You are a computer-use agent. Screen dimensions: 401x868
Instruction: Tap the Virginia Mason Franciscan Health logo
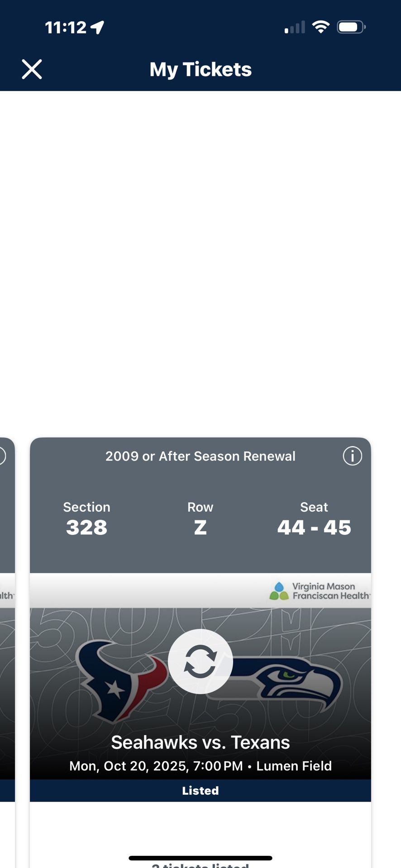(x=320, y=591)
